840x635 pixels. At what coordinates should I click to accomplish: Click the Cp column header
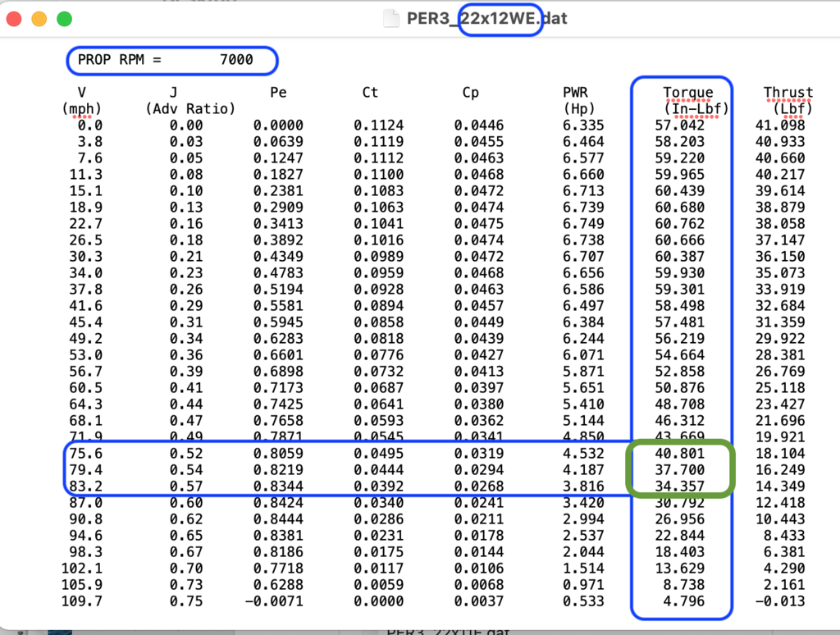tap(470, 93)
